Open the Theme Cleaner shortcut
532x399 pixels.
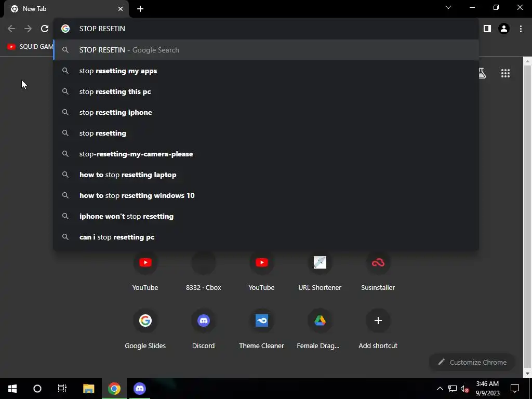pyautogui.click(x=262, y=329)
